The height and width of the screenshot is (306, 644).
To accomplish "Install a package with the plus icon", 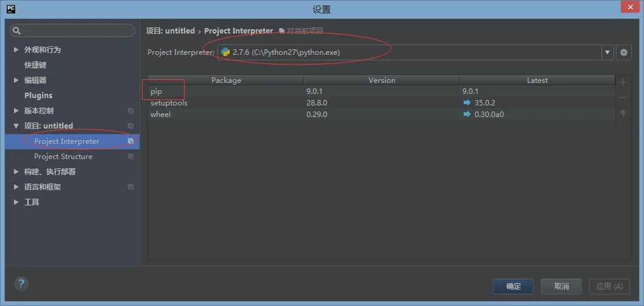I will tap(623, 82).
